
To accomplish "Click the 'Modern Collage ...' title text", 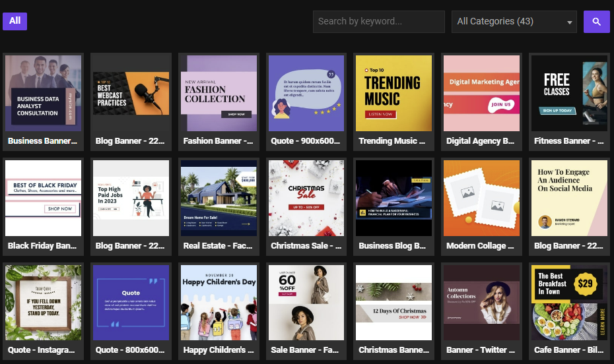I will (480, 245).
